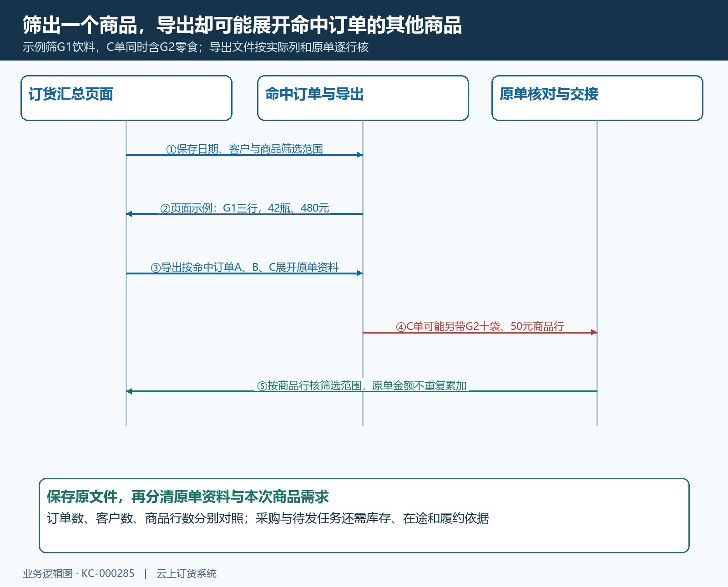Click the title 筛出一个商品，导出却可能展开命中订单的其他商品
This screenshot has height=587, width=728.
coord(242,25)
